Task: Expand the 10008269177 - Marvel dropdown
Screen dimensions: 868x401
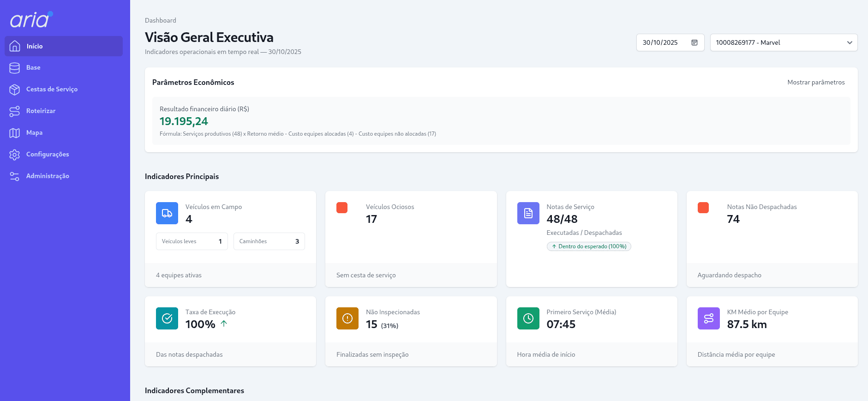Action: (783, 42)
